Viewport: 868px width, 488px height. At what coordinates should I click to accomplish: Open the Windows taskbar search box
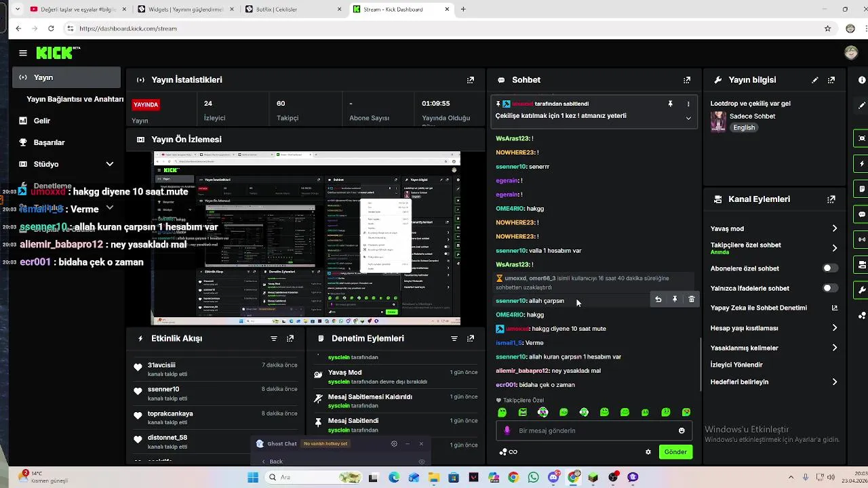pyautogui.click(x=314, y=477)
